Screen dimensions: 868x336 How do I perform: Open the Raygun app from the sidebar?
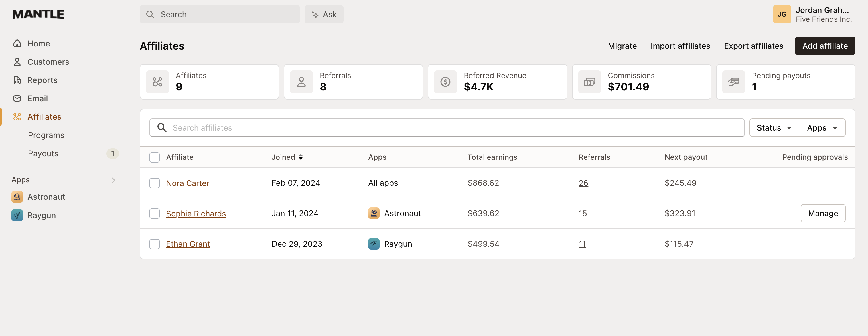click(17, 215)
